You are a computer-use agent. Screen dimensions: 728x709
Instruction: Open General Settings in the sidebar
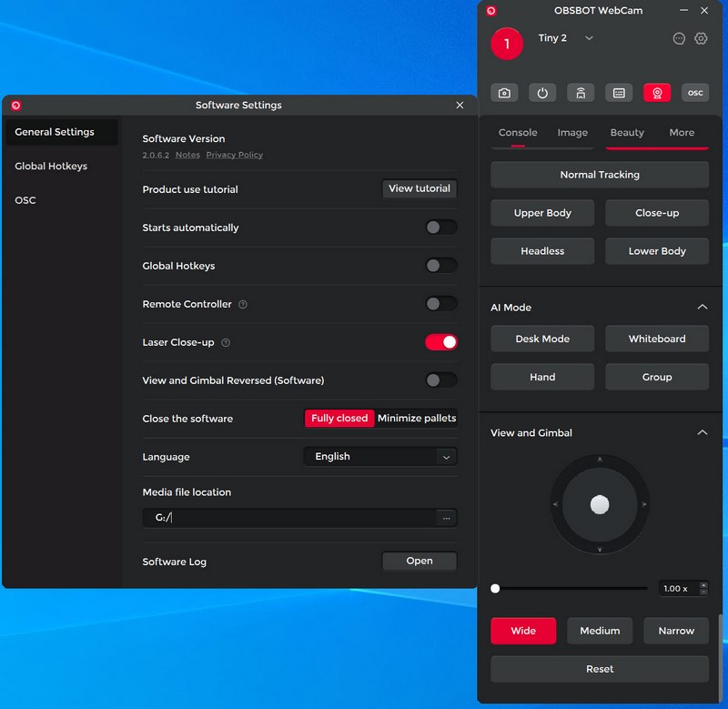pyautogui.click(x=61, y=132)
